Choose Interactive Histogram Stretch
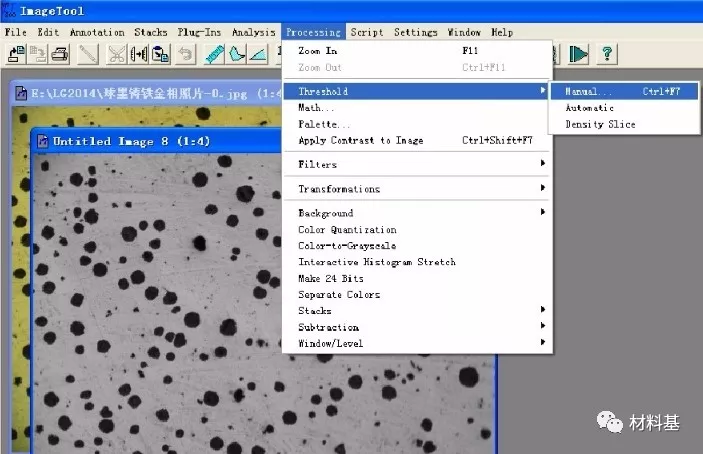The height and width of the screenshot is (454, 703). pos(376,262)
